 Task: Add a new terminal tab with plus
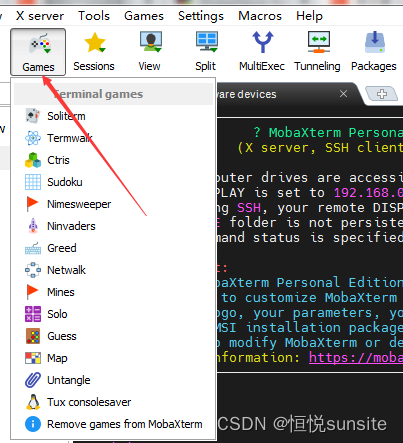click(x=382, y=94)
